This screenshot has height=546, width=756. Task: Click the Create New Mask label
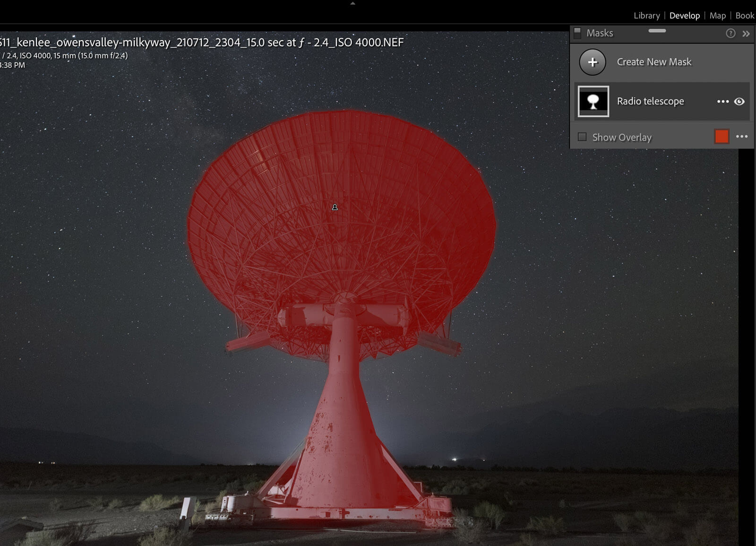pos(654,62)
